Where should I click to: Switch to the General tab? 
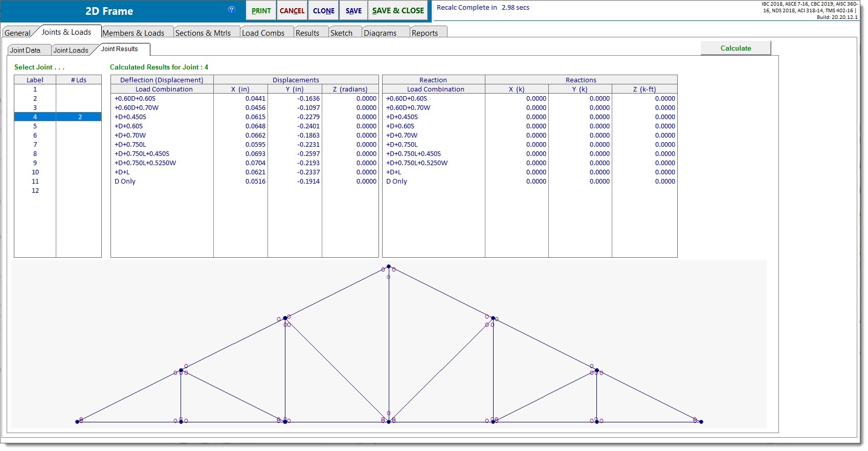tap(17, 33)
